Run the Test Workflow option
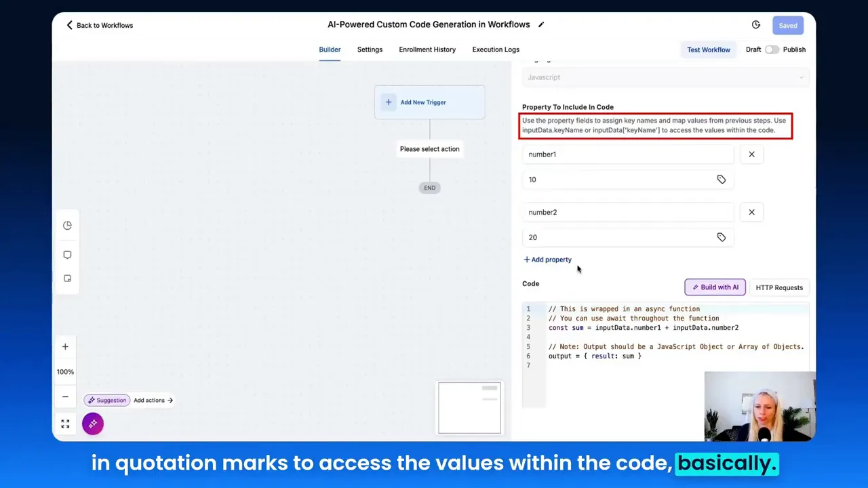The height and width of the screenshot is (488, 868). tap(709, 49)
